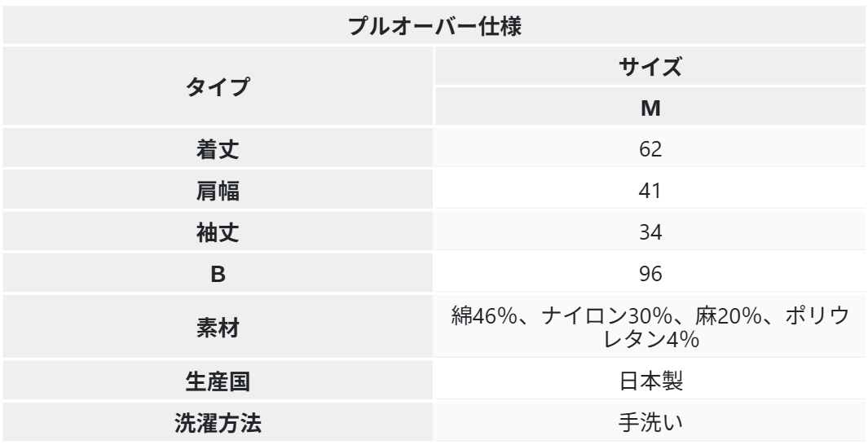The height and width of the screenshot is (445, 868).
Task: Select the 袖丈 value 34
Action: click(x=650, y=231)
